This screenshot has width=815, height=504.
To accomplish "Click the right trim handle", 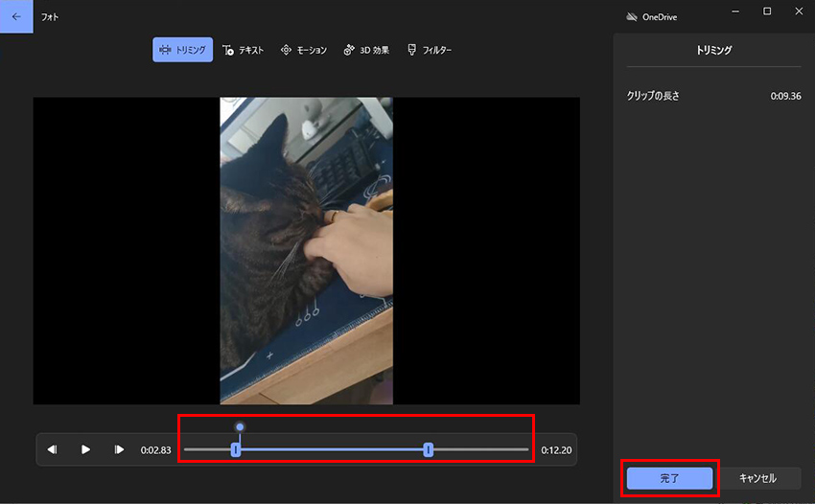I will click(x=429, y=450).
